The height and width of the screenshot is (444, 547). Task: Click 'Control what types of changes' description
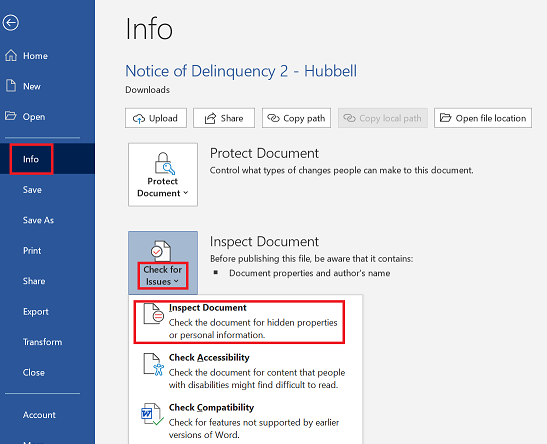click(x=342, y=171)
